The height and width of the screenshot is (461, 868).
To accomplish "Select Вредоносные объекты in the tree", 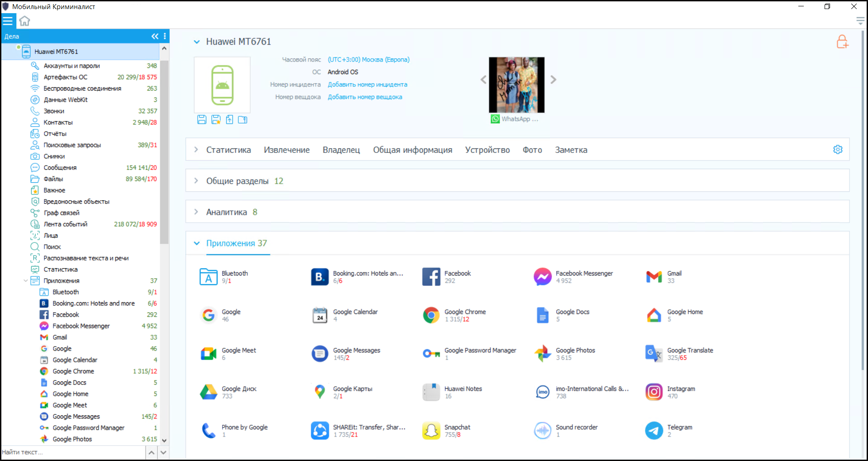I will point(94,202).
